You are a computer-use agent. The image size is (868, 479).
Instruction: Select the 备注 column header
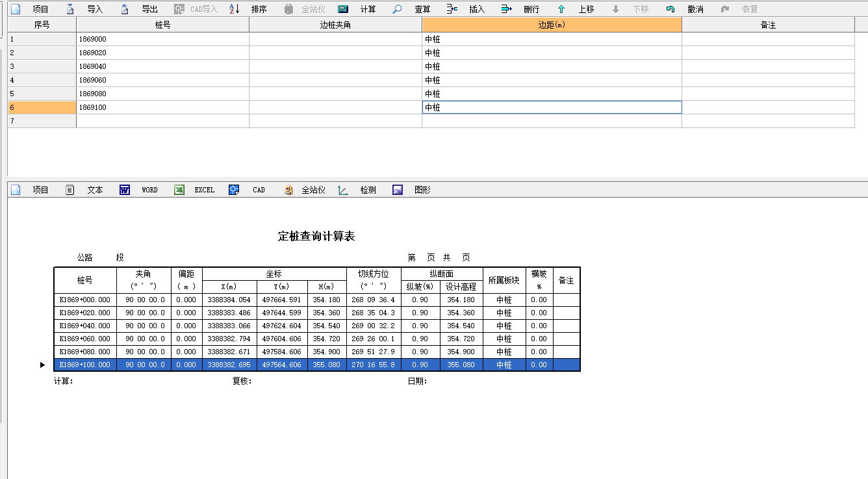pyautogui.click(x=768, y=25)
